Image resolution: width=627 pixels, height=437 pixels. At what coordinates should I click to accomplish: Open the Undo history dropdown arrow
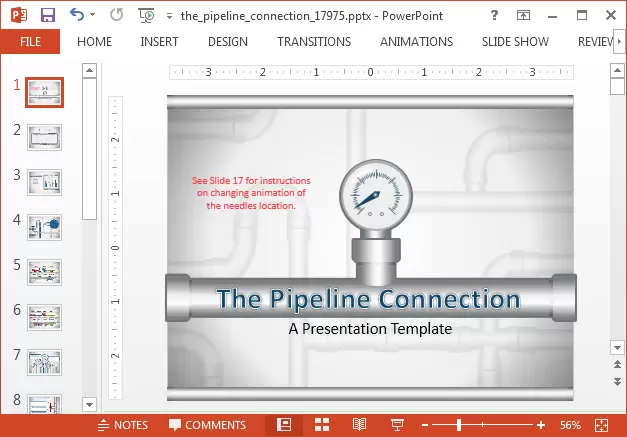pyautogui.click(x=93, y=15)
